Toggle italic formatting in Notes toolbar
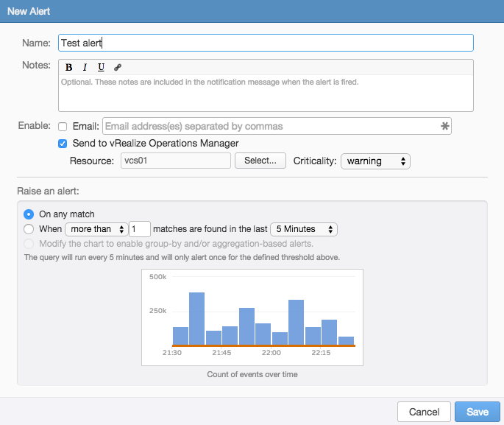The height and width of the screenshot is (425, 504). 85,67
